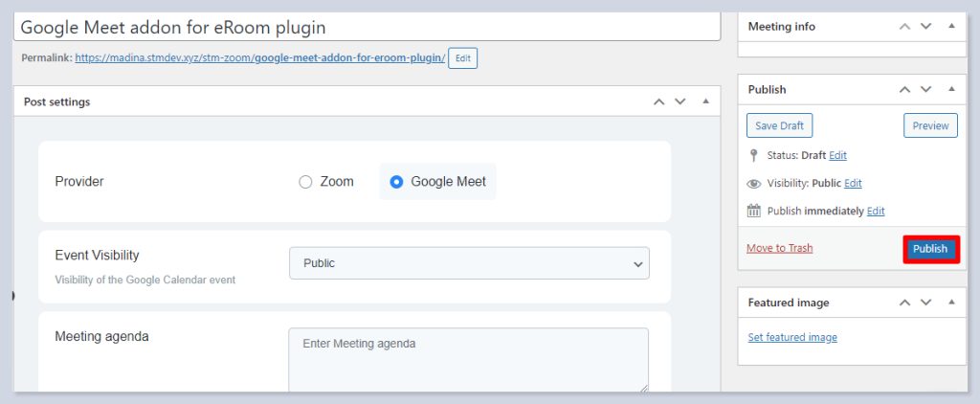Move post to Trash
Screen dimensions: 980x404
(x=779, y=248)
